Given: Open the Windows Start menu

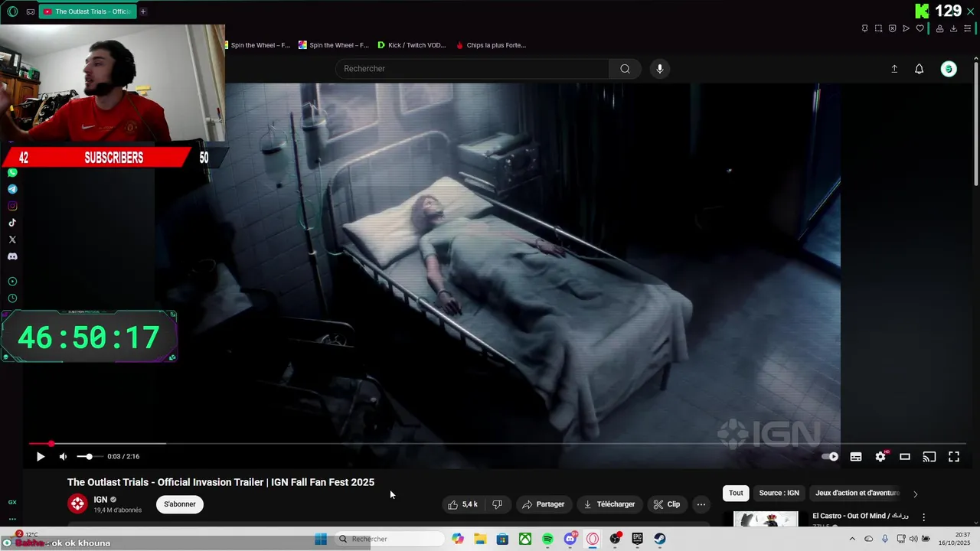Looking at the screenshot, I should click(321, 539).
